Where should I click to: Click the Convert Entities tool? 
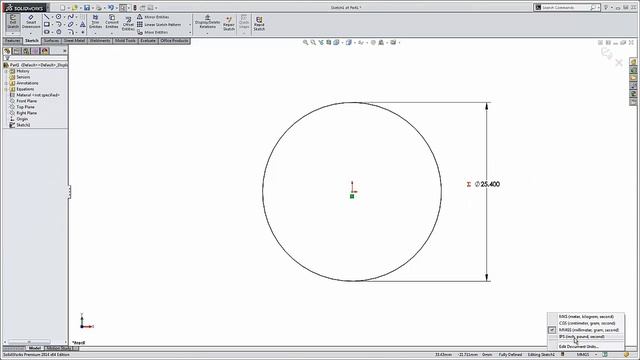coord(112,22)
